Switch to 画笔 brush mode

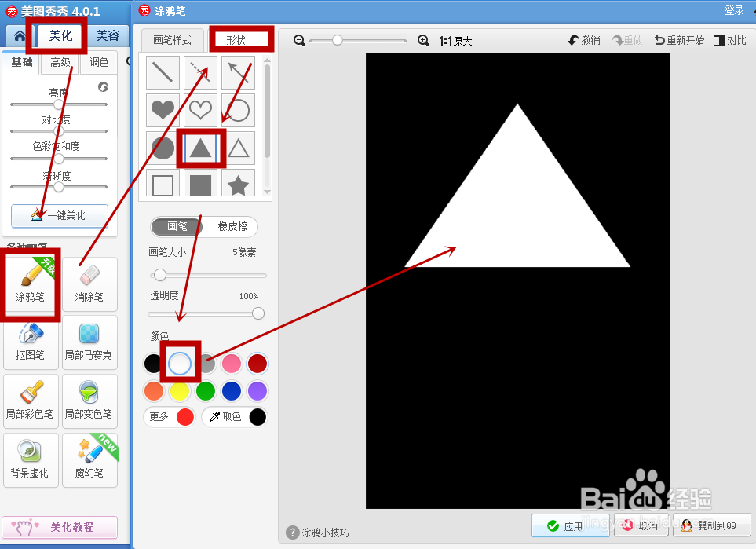pos(177,226)
